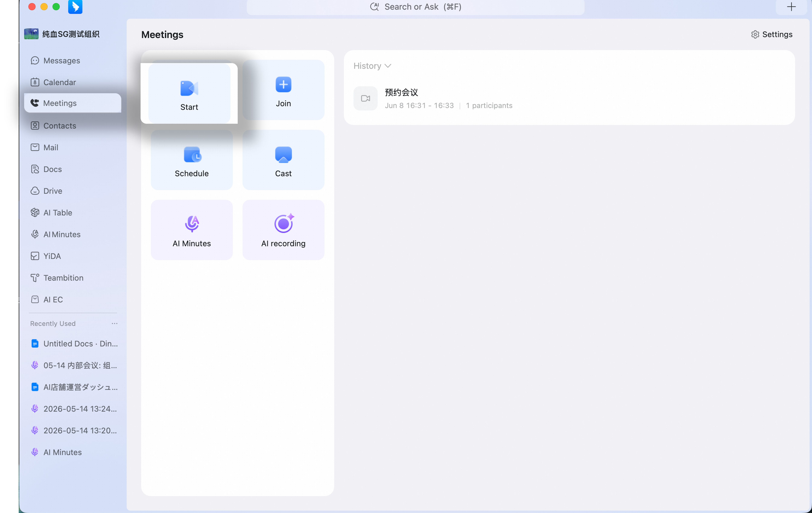Click the 1 participants text
The image size is (812, 513).
(489, 106)
